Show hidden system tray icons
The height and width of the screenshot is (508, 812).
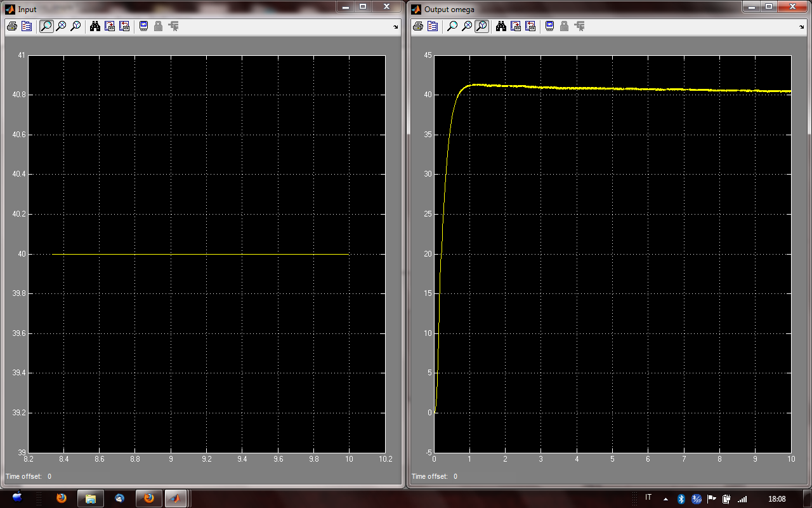pyautogui.click(x=665, y=498)
